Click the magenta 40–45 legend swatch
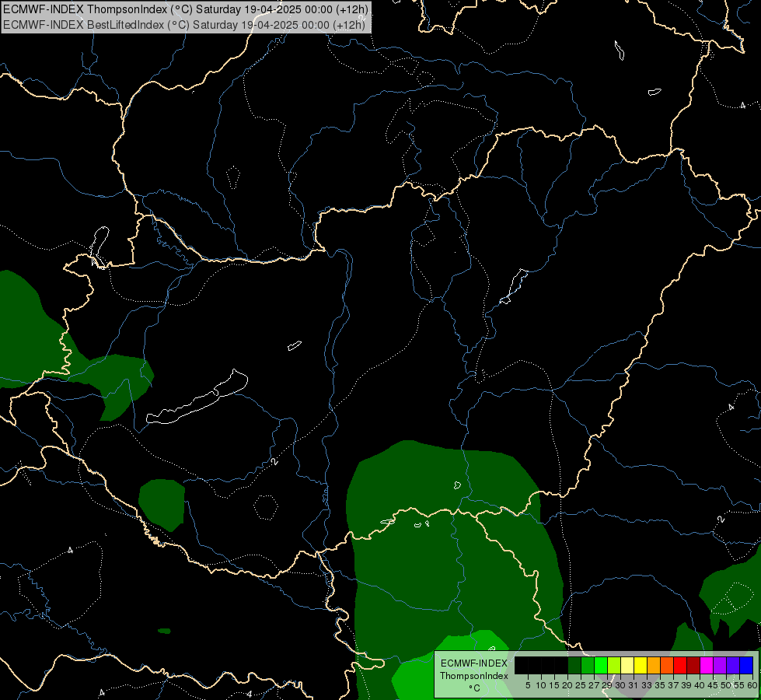The width and height of the screenshot is (761, 700). pos(707,665)
